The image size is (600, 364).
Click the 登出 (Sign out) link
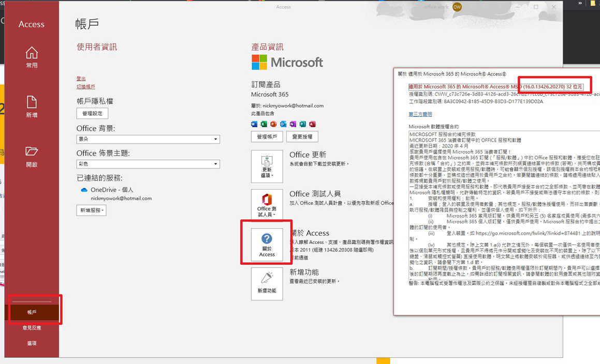81,79
